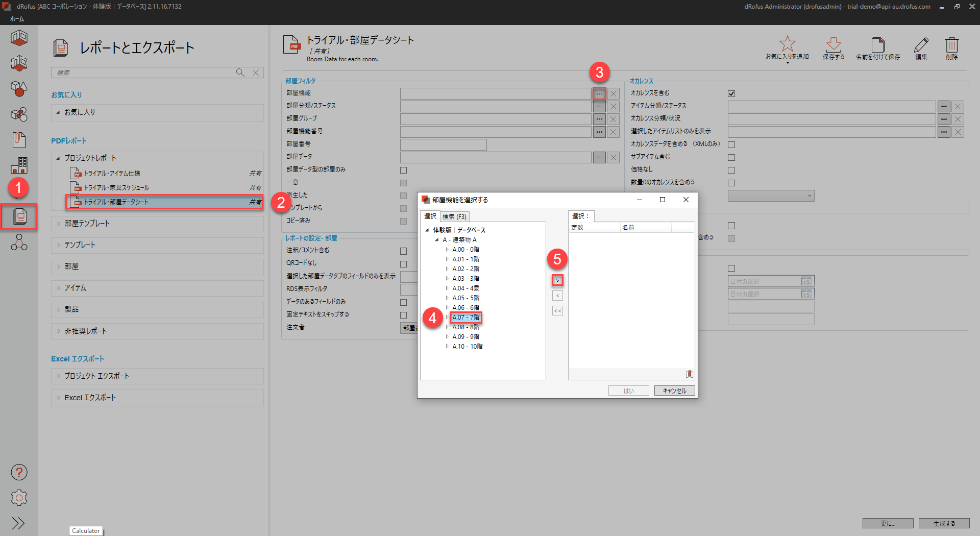This screenshot has height=536, width=980.
Task: Select A.07 - 7階 in the tree
Action: [465, 318]
